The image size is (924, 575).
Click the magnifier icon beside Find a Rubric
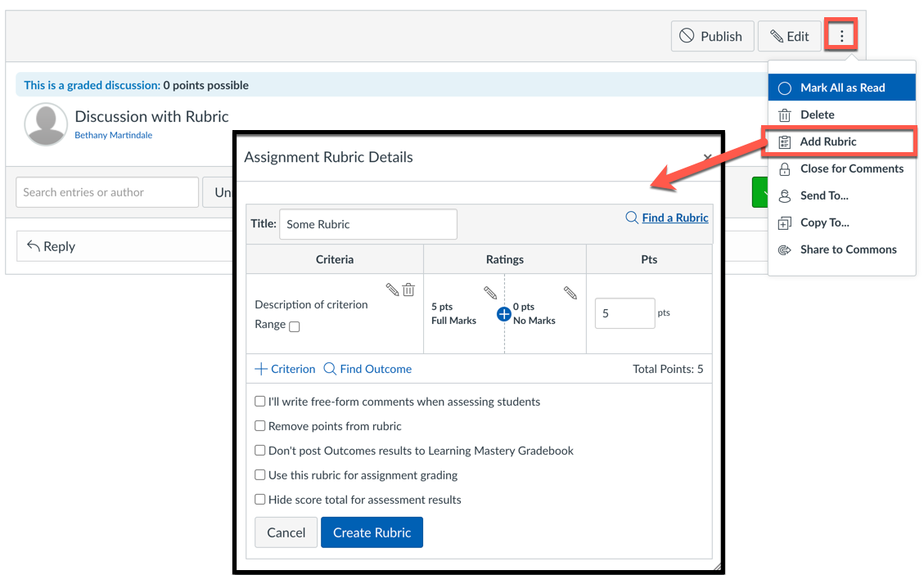pyautogui.click(x=632, y=218)
